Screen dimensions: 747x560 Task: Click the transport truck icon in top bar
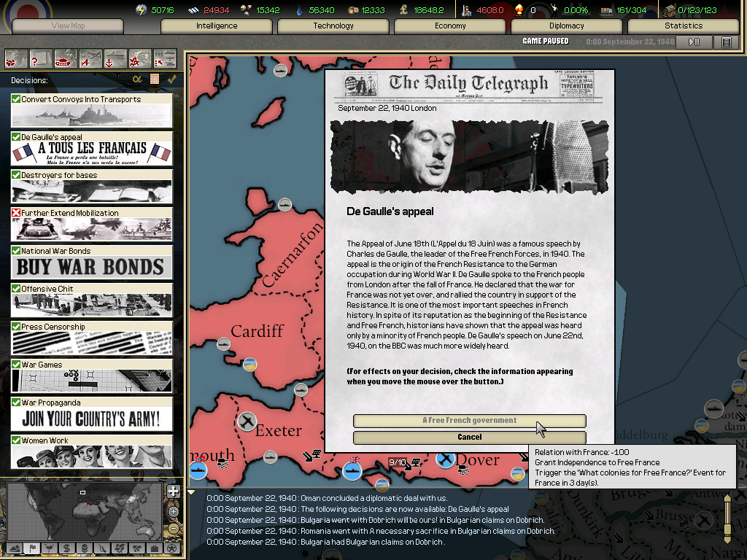click(x=606, y=10)
